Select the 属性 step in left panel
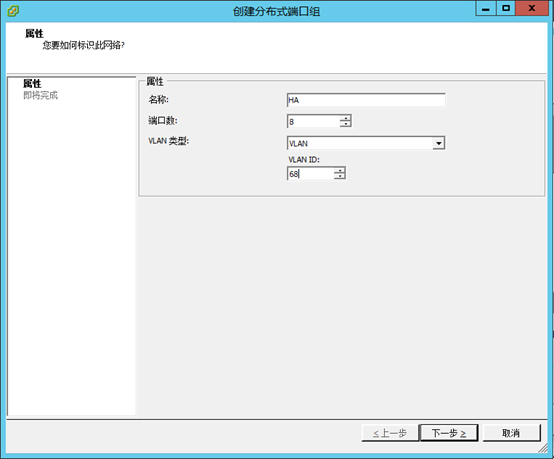The width and height of the screenshot is (554, 459). tap(32, 84)
